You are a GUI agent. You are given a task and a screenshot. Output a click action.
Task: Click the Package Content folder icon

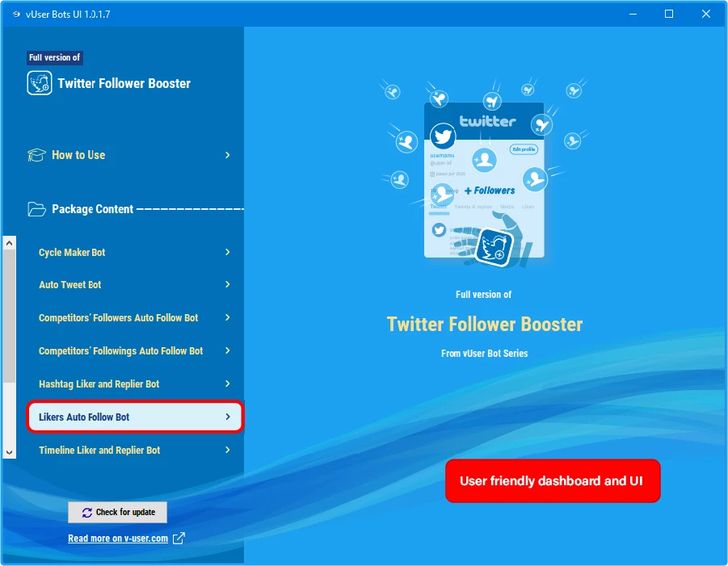tap(36, 209)
